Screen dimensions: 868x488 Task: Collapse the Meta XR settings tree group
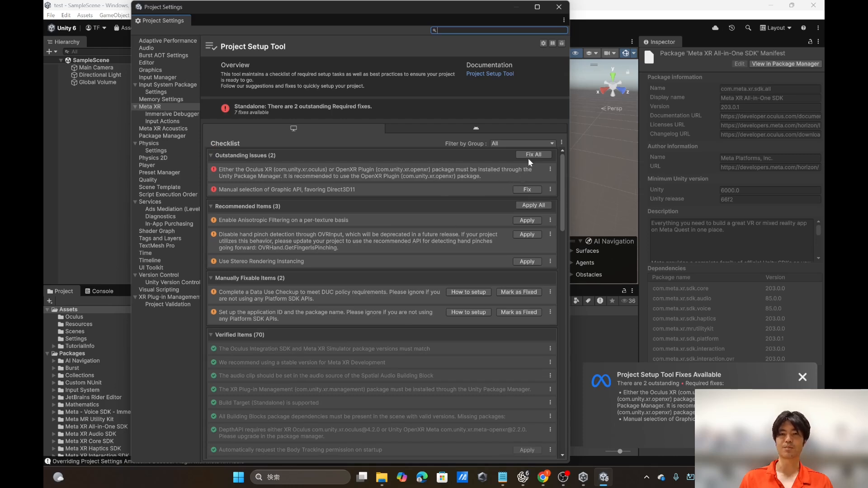[x=135, y=107]
